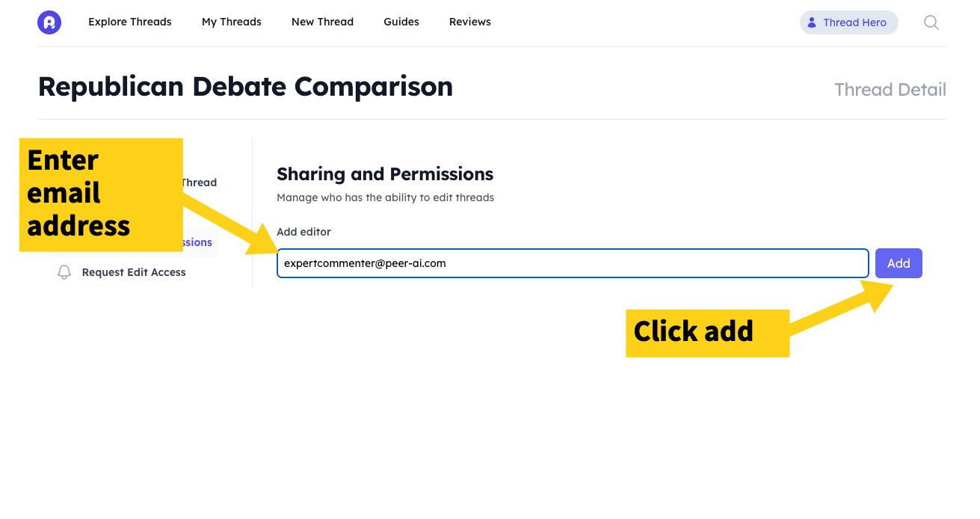Click the user icon in Thread Hero badge
This screenshot has height=519, width=980.
pyautogui.click(x=812, y=22)
